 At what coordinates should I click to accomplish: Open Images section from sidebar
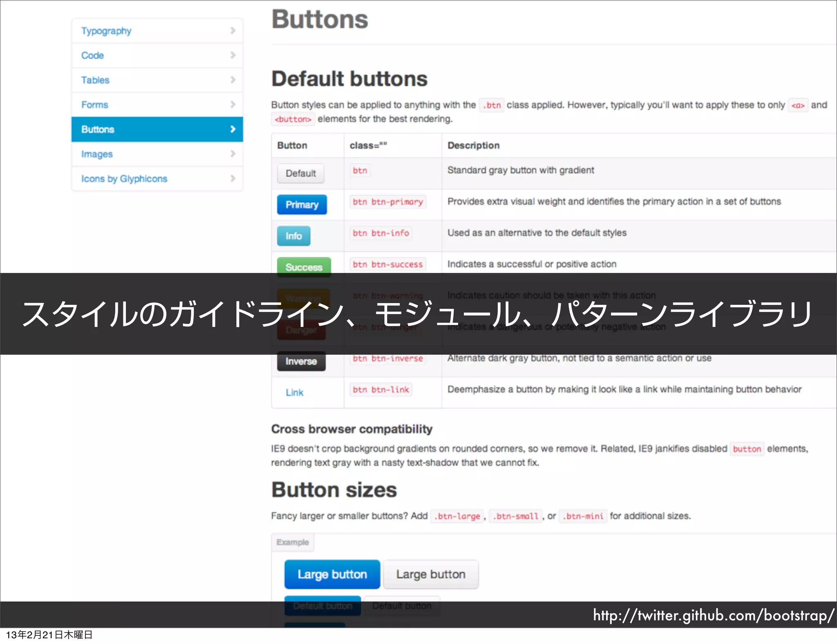157,154
